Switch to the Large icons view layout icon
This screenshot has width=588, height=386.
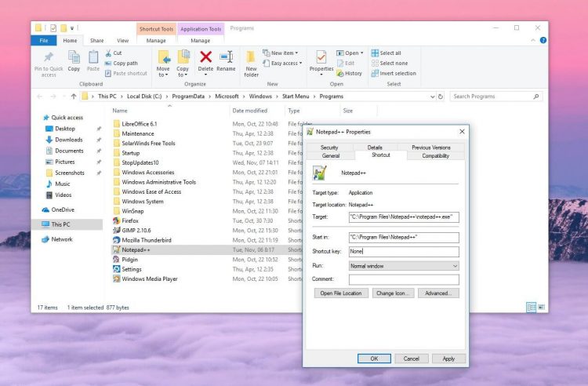pyautogui.click(x=541, y=308)
